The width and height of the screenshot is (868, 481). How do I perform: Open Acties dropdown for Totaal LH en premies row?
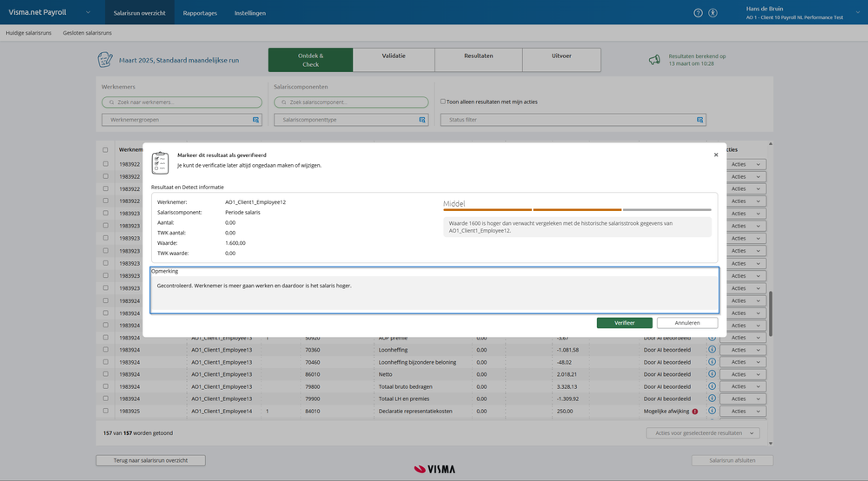pos(743,399)
